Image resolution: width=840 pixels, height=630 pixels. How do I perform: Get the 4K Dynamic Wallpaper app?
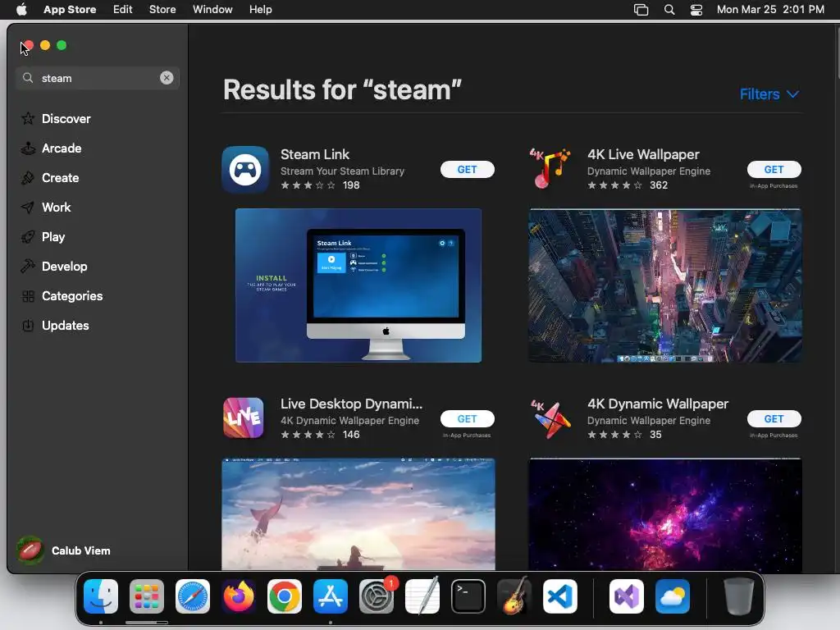coord(774,419)
